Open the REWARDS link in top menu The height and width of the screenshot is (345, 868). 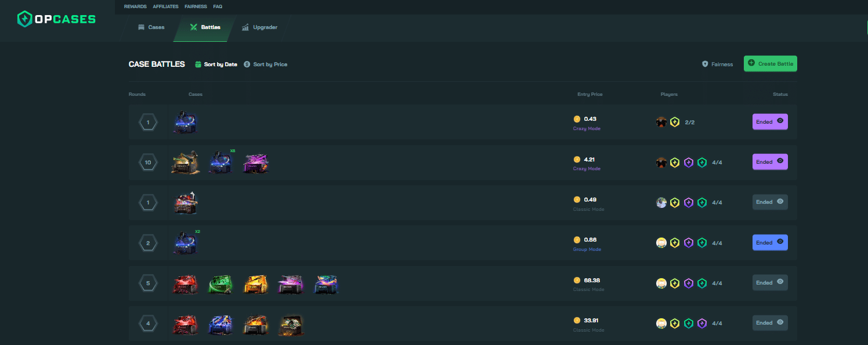pos(135,6)
